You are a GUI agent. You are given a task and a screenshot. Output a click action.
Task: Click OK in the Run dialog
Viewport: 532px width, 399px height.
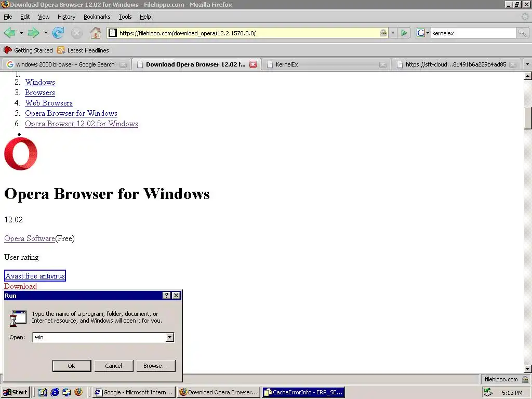tap(72, 366)
